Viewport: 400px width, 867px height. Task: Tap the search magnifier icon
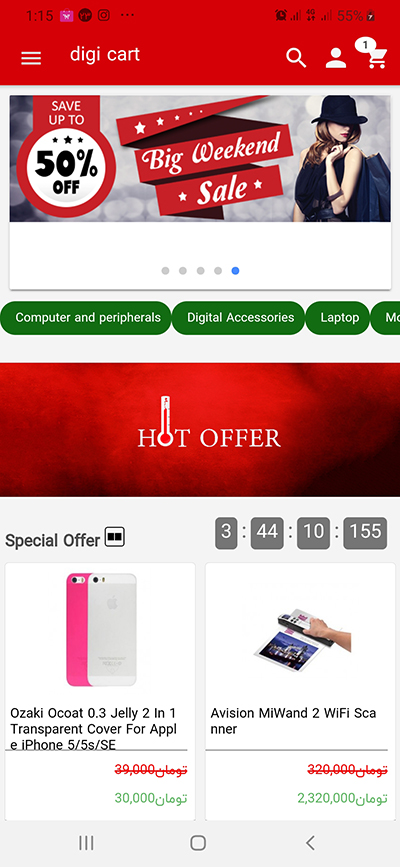pos(296,58)
